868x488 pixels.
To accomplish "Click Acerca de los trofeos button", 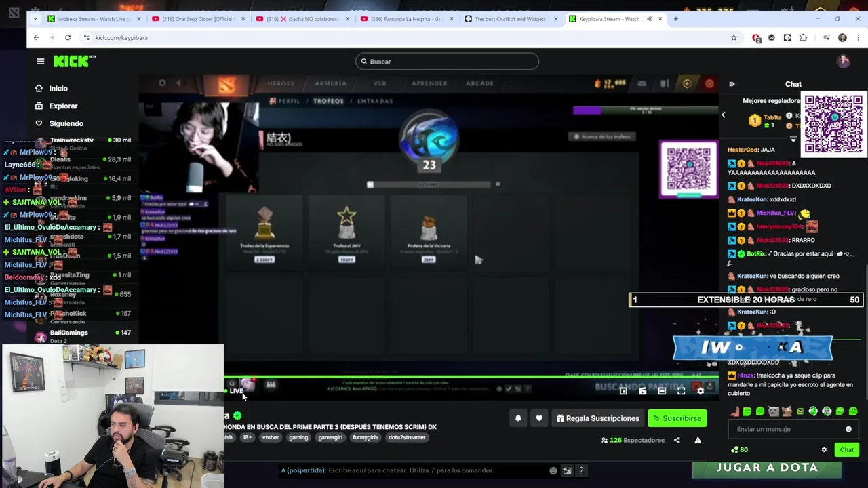I will (602, 136).
